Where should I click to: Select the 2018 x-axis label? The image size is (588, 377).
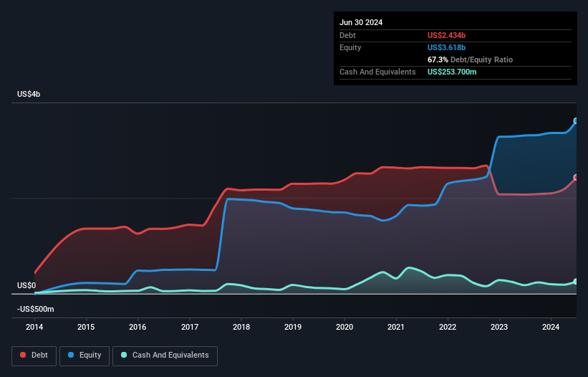click(x=241, y=327)
